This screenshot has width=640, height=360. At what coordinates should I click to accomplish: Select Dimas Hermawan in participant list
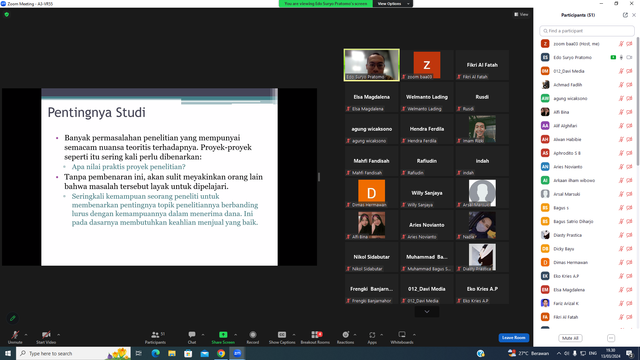click(587, 262)
